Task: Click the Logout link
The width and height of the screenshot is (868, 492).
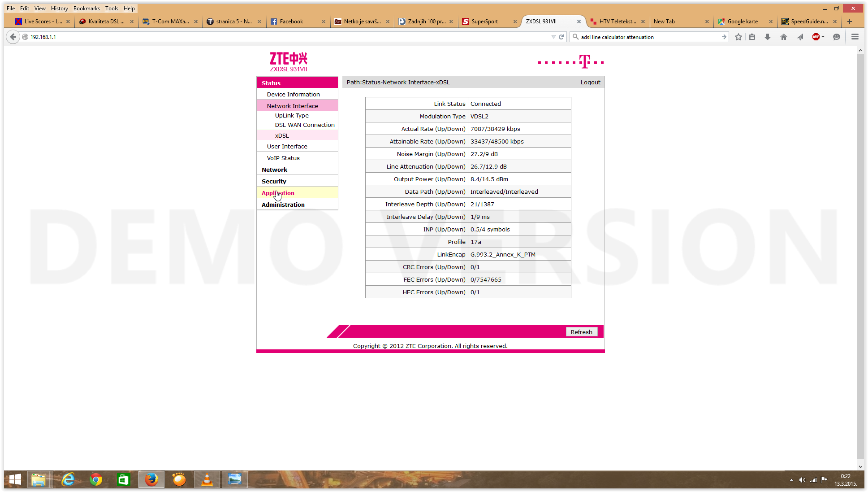Action: [590, 83]
